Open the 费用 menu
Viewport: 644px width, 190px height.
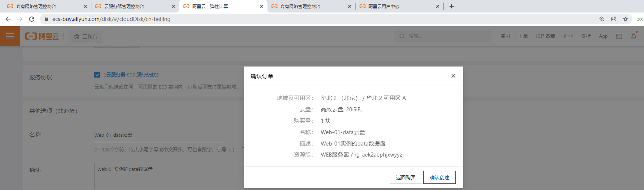[x=505, y=36]
